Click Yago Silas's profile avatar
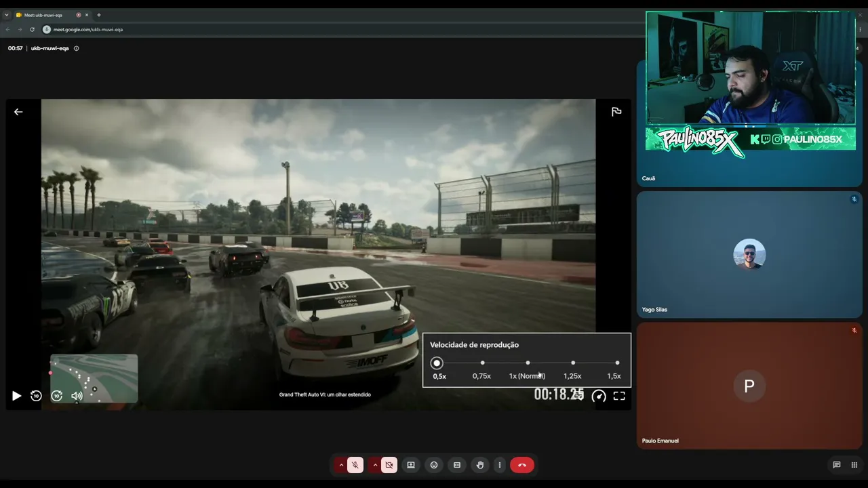The image size is (868, 488). point(749,254)
